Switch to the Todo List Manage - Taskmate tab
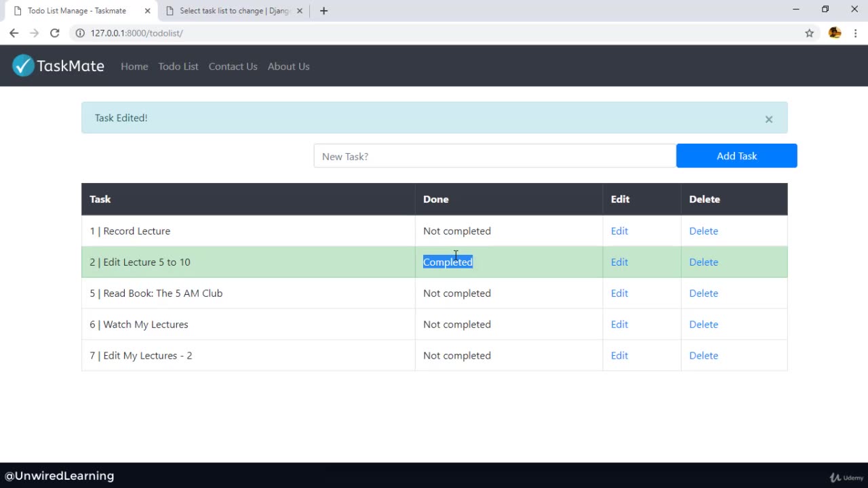 (79, 11)
